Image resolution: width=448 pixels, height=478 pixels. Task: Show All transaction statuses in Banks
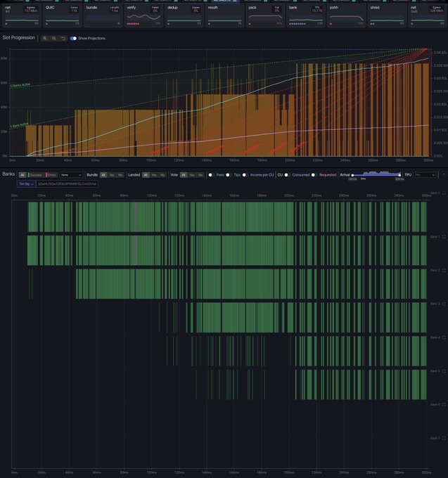(23, 175)
